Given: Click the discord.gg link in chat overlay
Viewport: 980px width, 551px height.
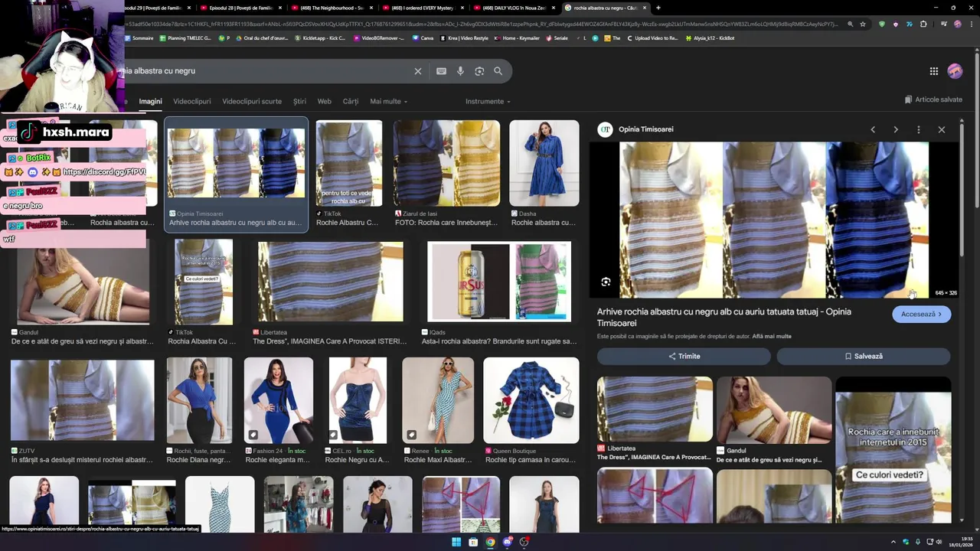Looking at the screenshot, I should [104, 172].
